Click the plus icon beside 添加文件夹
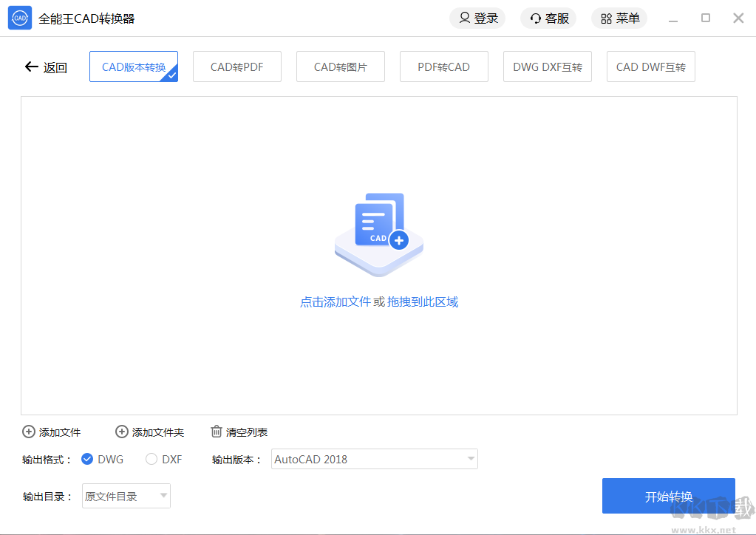 pyautogui.click(x=121, y=432)
